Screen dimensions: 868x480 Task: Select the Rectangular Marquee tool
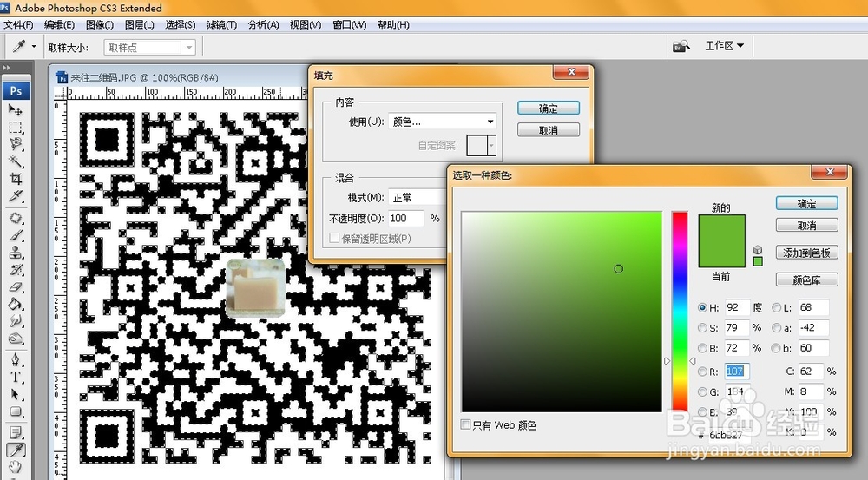[16, 128]
